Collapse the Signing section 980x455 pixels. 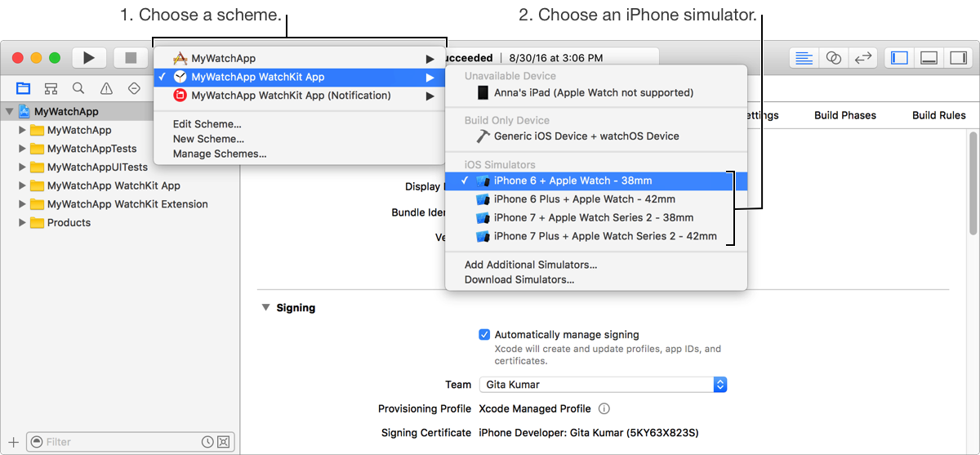pos(265,308)
